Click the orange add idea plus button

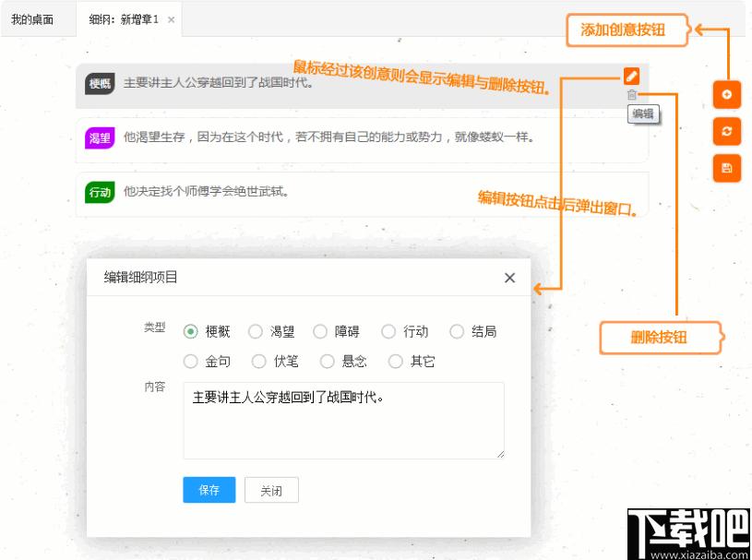727,95
